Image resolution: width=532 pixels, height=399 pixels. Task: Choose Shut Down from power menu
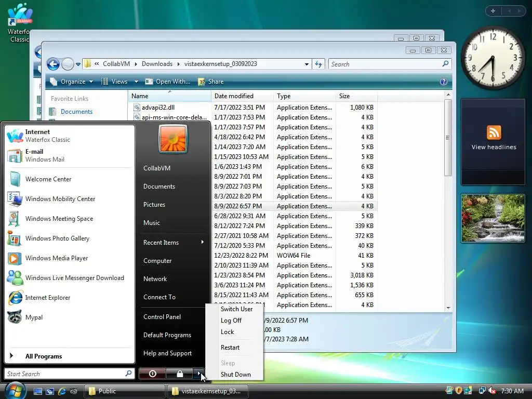pos(236,375)
